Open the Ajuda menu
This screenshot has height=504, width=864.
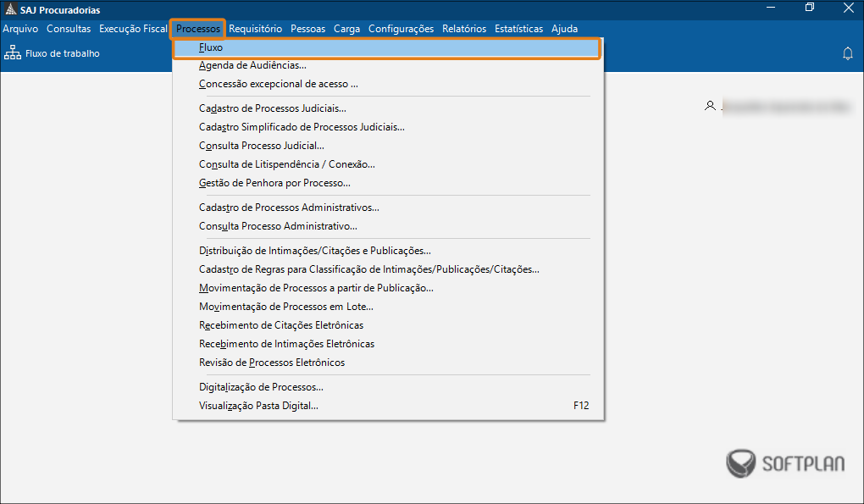tap(564, 29)
